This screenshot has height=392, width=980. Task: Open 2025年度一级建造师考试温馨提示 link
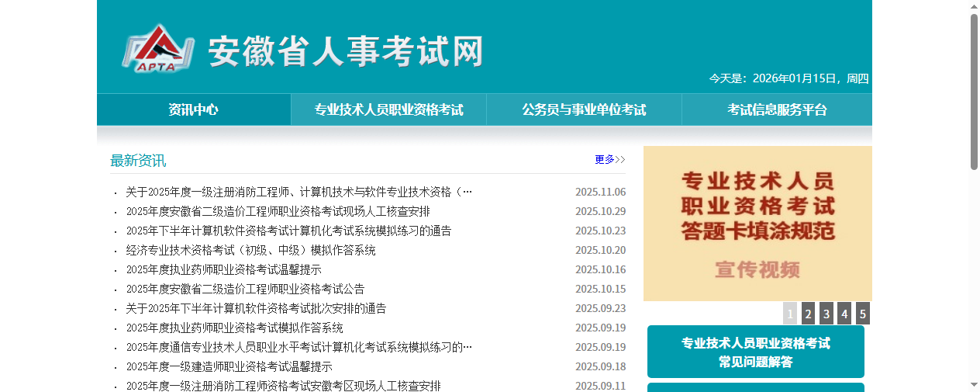tap(229, 367)
